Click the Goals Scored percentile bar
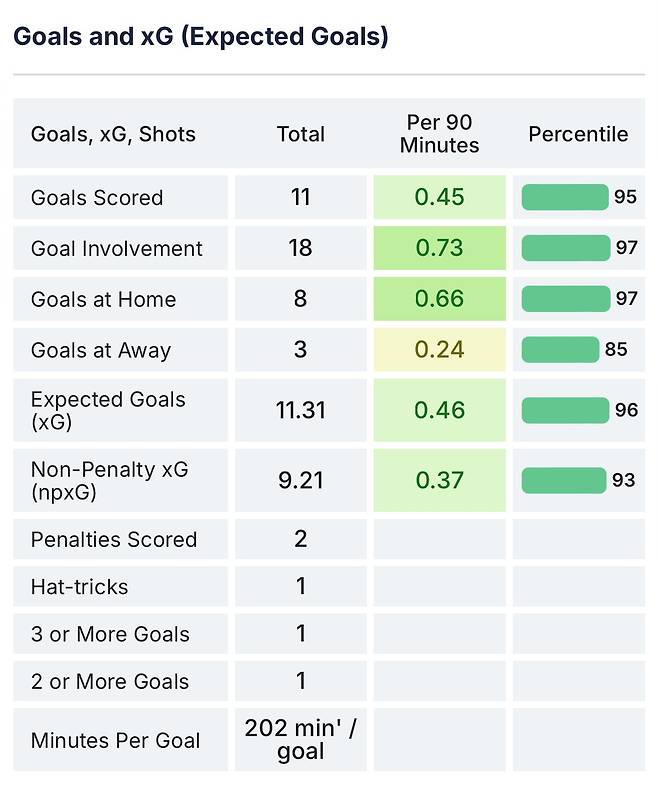The width and height of the screenshot is (658, 794). coord(565,197)
